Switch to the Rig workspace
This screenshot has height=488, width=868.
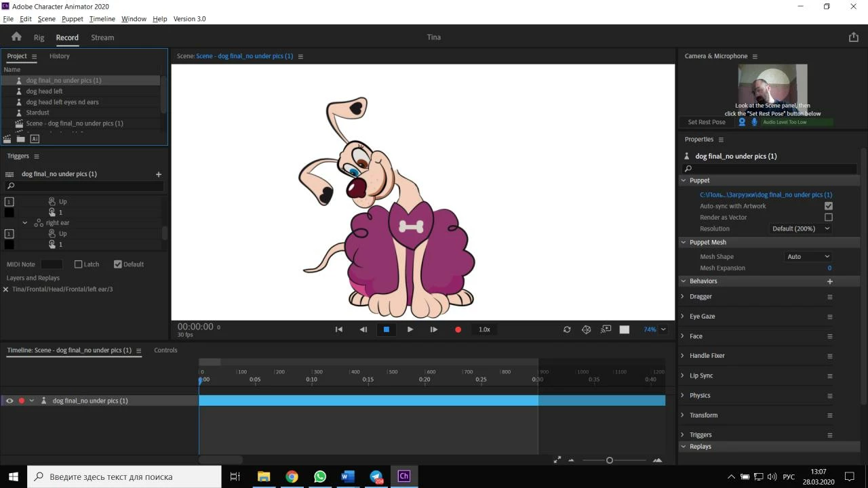click(39, 38)
